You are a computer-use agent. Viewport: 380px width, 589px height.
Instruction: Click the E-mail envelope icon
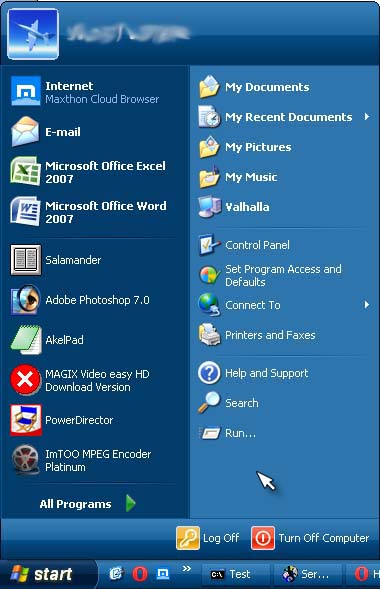pyautogui.click(x=25, y=131)
